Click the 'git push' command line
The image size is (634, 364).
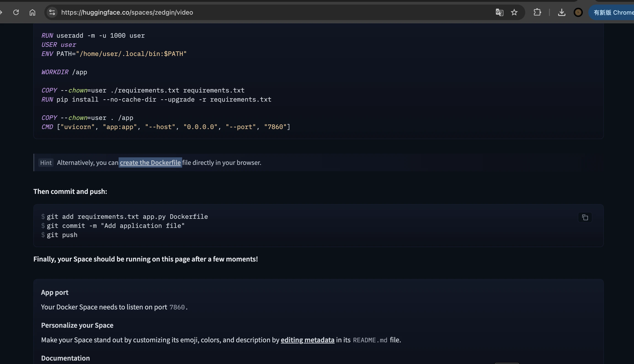pos(62,235)
